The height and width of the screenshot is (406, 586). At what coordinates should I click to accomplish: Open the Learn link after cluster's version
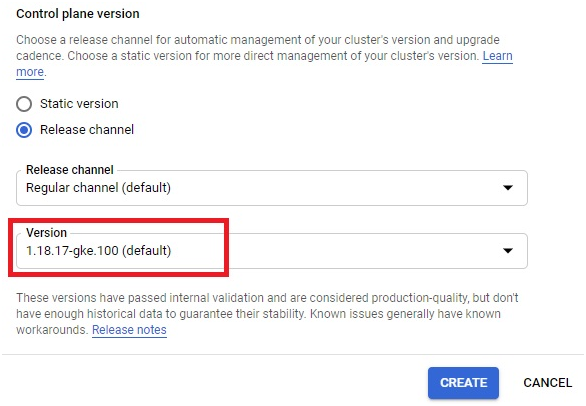pos(497,56)
